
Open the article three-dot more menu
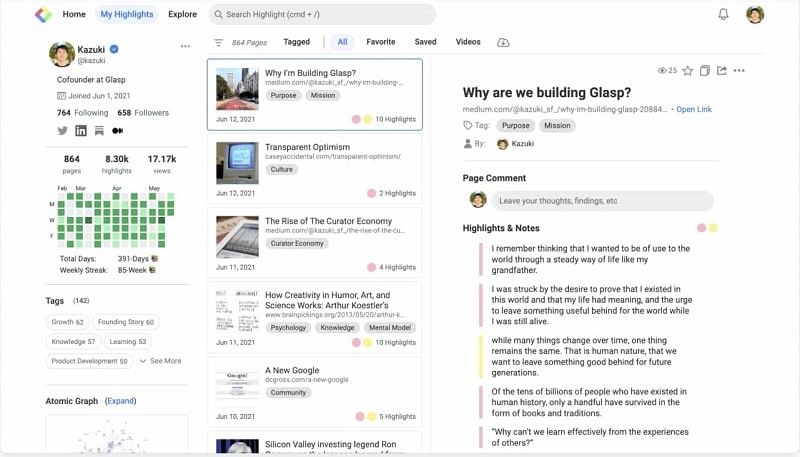[739, 71]
